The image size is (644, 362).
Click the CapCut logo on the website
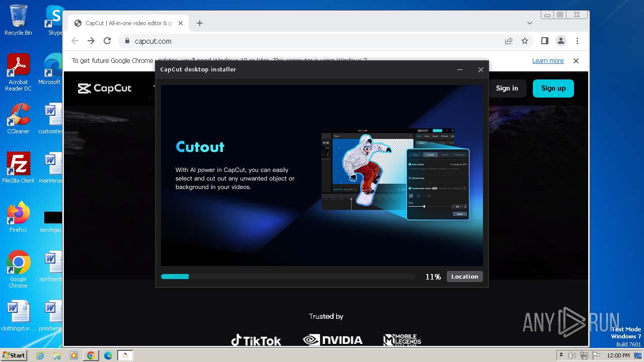pos(105,88)
